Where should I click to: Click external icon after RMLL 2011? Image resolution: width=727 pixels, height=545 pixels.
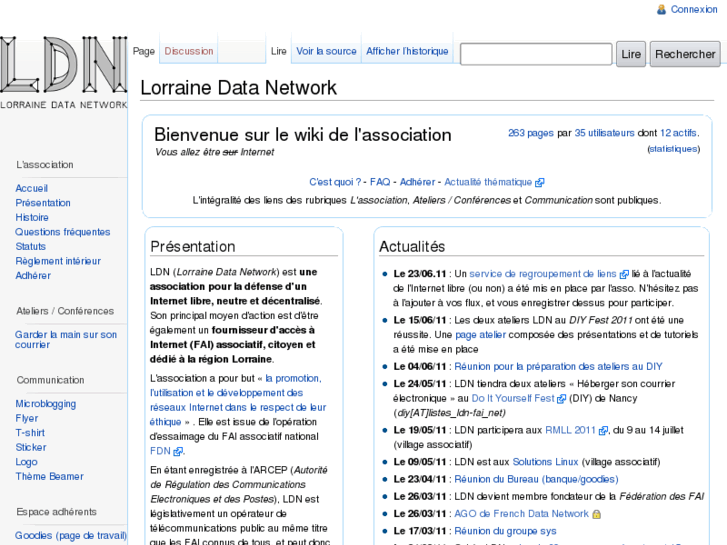coord(603,431)
